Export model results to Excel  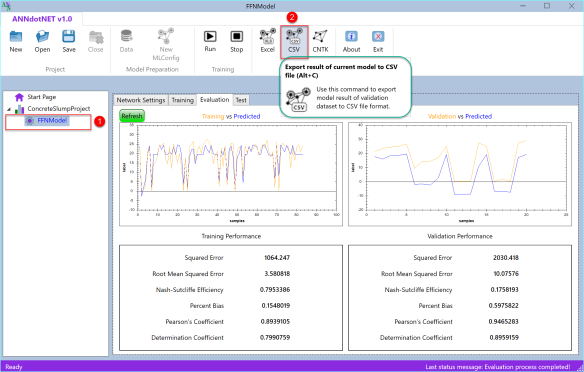(267, 41)
